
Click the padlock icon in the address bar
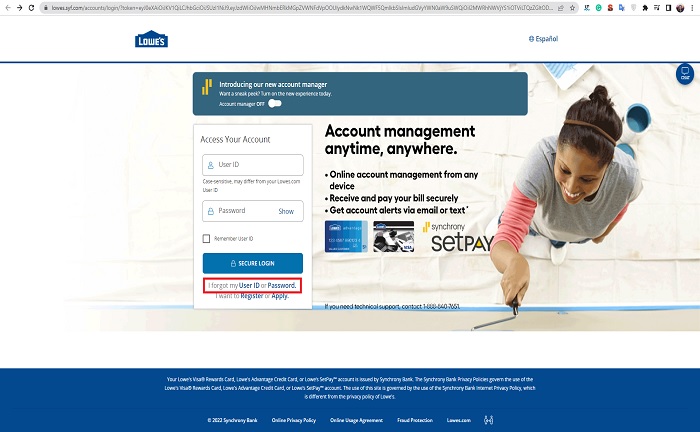coord(45,8)
